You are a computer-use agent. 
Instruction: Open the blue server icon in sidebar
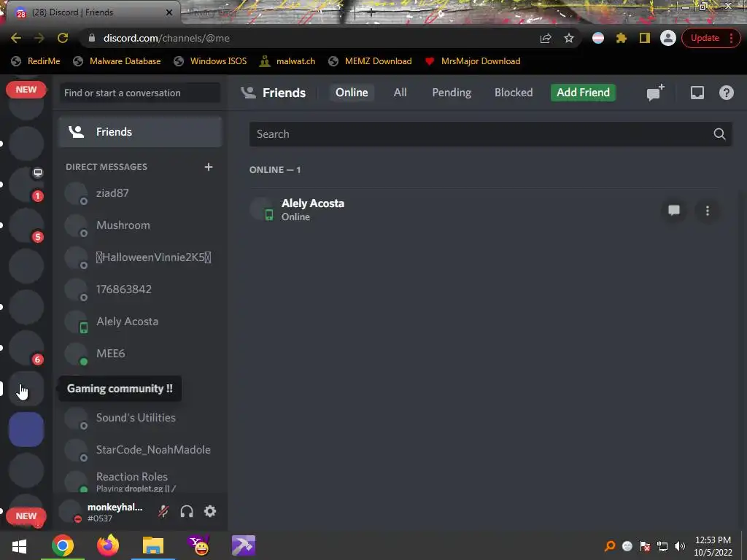click(26, 429)
